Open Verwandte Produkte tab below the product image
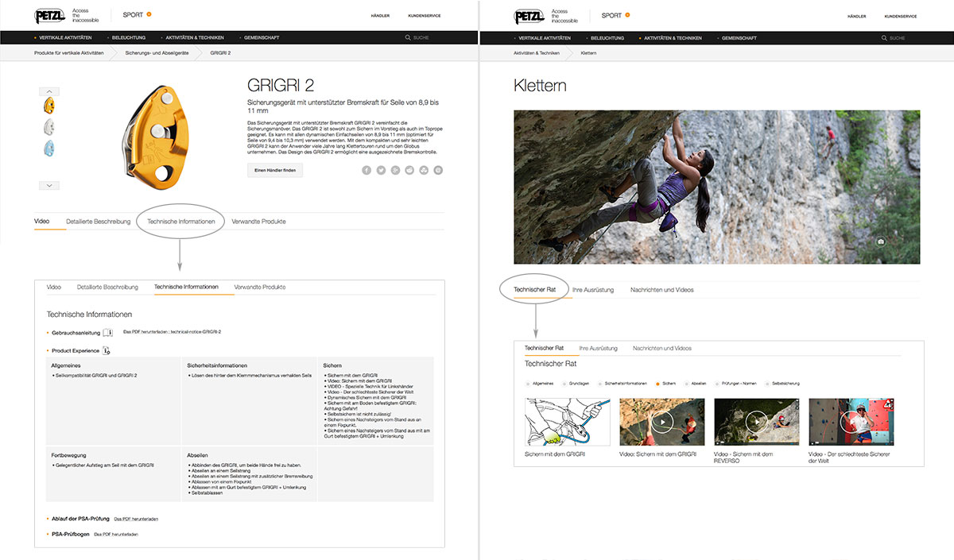 click(x=258, y=222)
